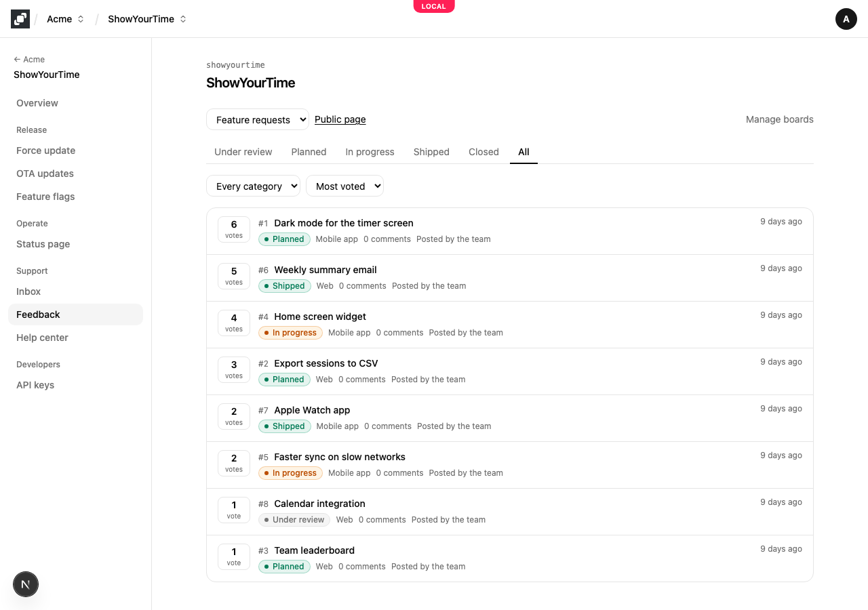Open API keys page
The width and height of the screenshot is (868, 610).
tap(75, 385)
